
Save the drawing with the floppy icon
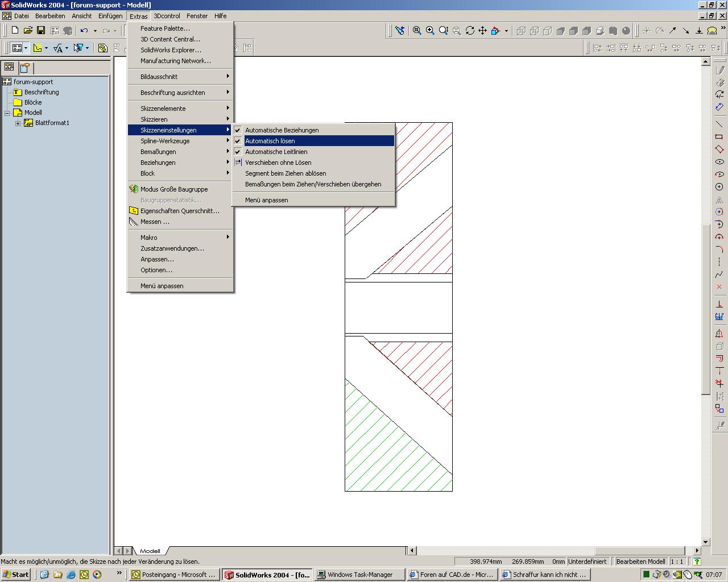point(41,31)
